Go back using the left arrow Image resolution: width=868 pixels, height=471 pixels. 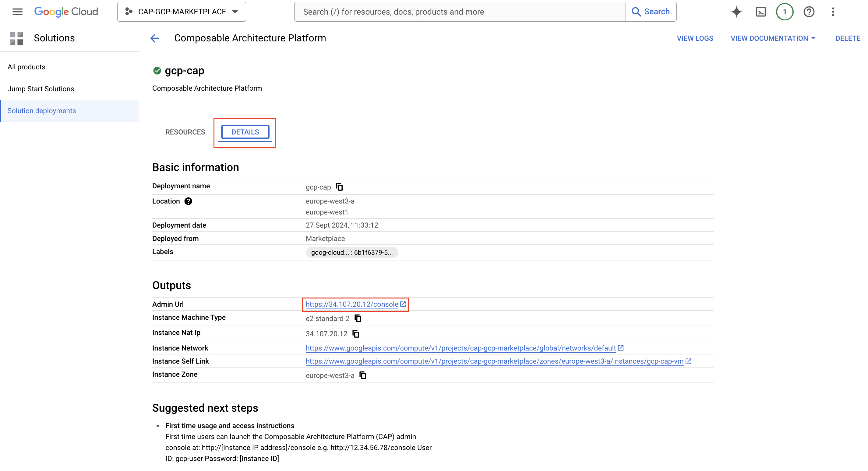coord(155,38)
